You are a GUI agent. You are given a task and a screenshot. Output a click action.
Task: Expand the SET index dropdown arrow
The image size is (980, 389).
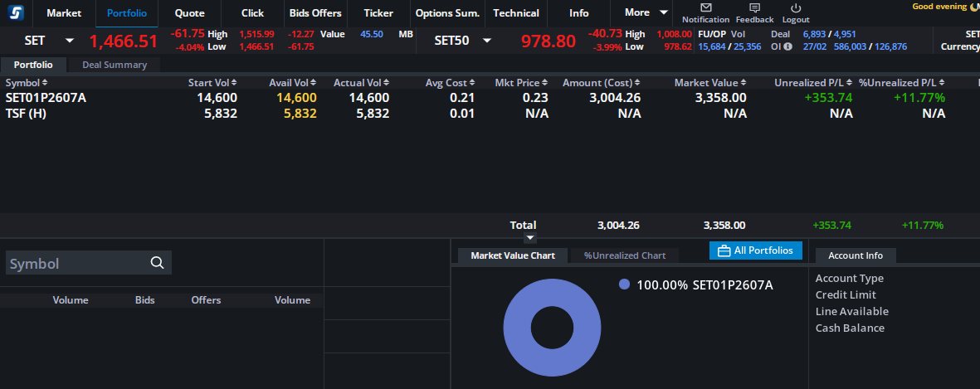click(x=70, y=41)
